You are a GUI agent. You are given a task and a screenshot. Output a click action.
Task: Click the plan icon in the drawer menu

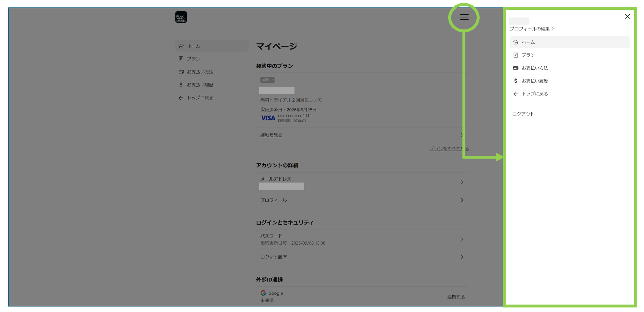(516, 55)
